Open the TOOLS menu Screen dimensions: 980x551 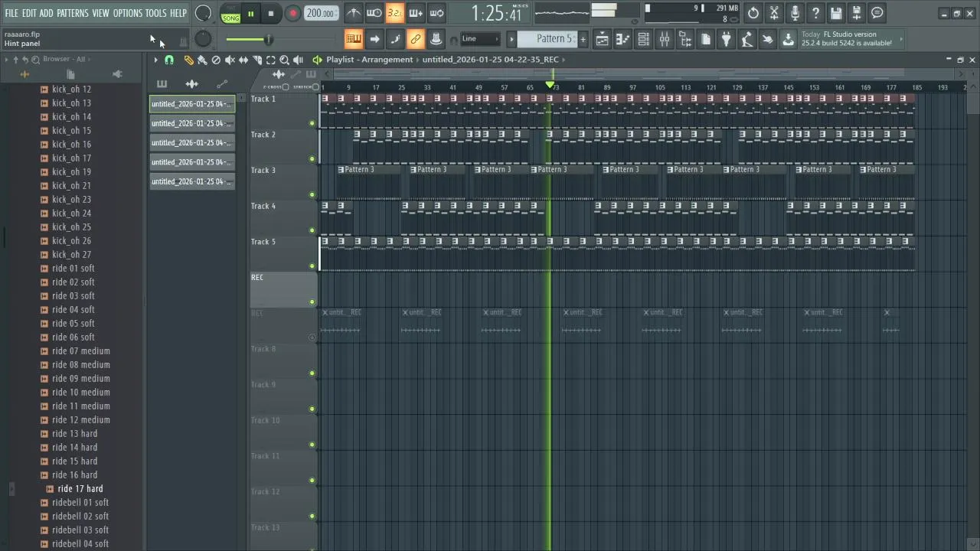[156, 13]
